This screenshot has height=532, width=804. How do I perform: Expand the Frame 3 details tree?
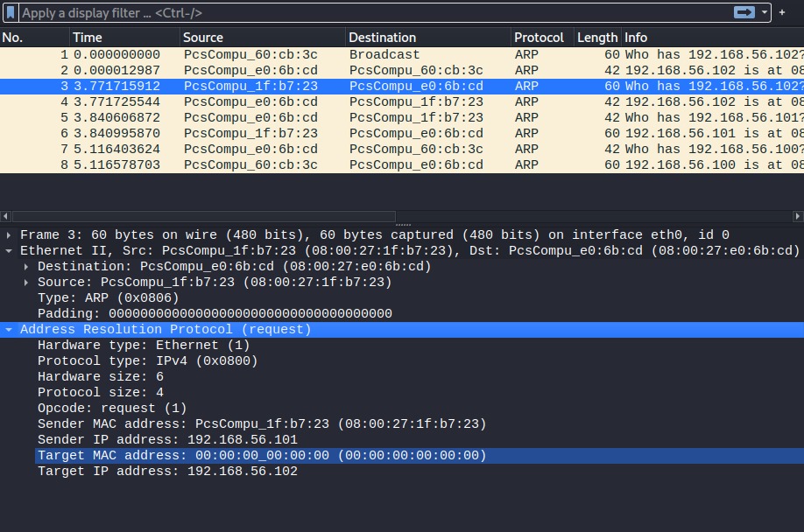coord(9,235)
